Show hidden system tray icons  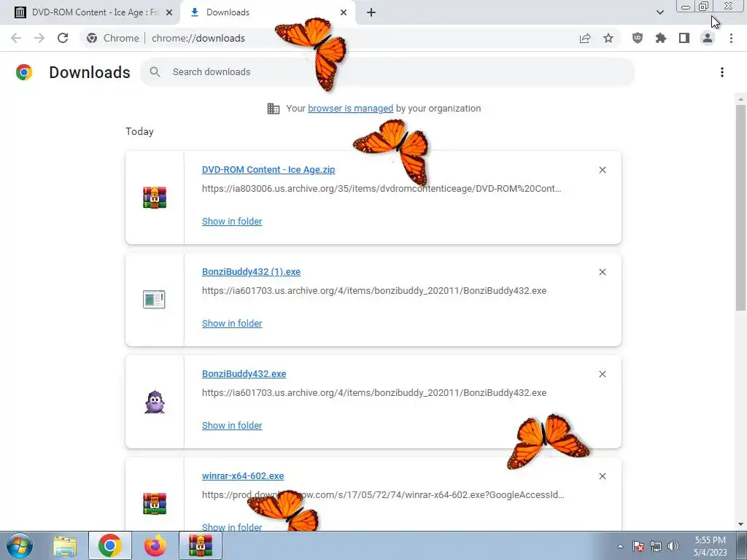pos(620,546)
